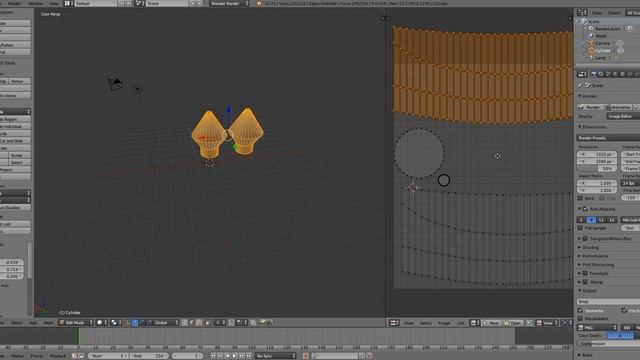Adjust the resolution percentage slider

click(x=597, y=169)
